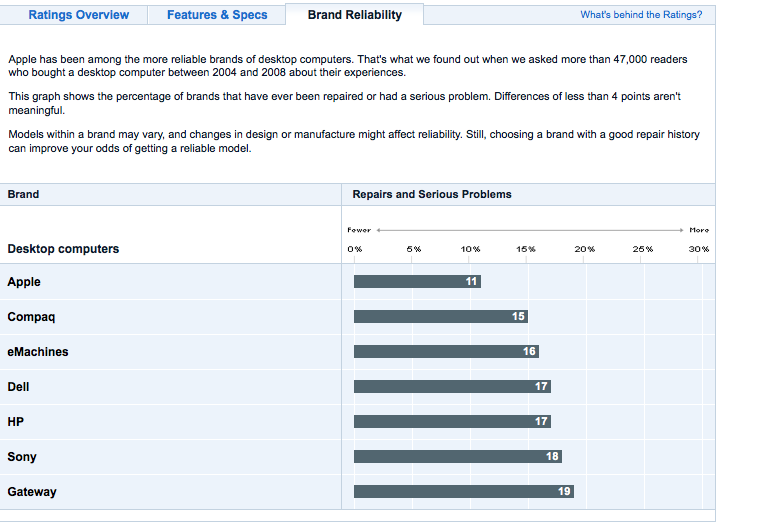762x528 pixels.
Task: Click Compaq's bar showing 15
Action: [441, 317]
